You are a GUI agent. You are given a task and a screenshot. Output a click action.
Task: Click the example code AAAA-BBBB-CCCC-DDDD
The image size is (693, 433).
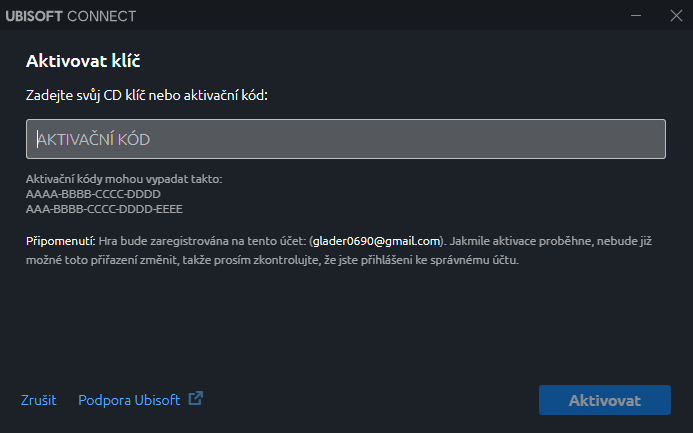93,194
